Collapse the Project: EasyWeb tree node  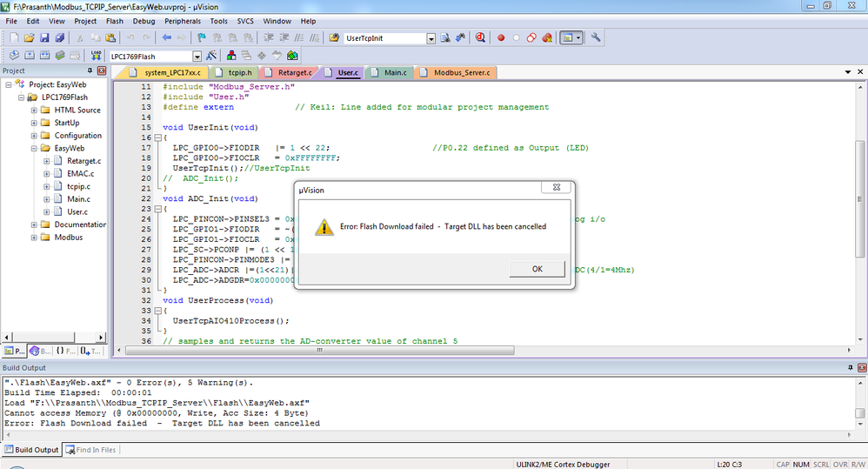pyautogui.click(x=9, y=84)
